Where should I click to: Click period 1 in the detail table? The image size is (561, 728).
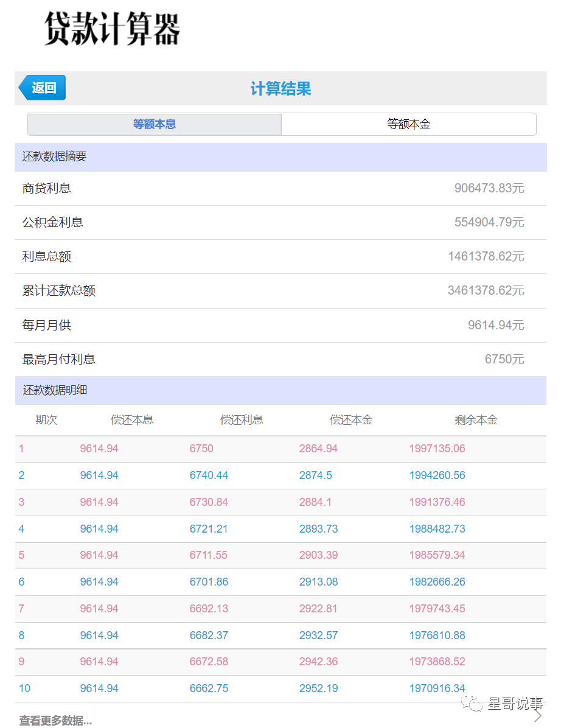[x=21, y=448]
